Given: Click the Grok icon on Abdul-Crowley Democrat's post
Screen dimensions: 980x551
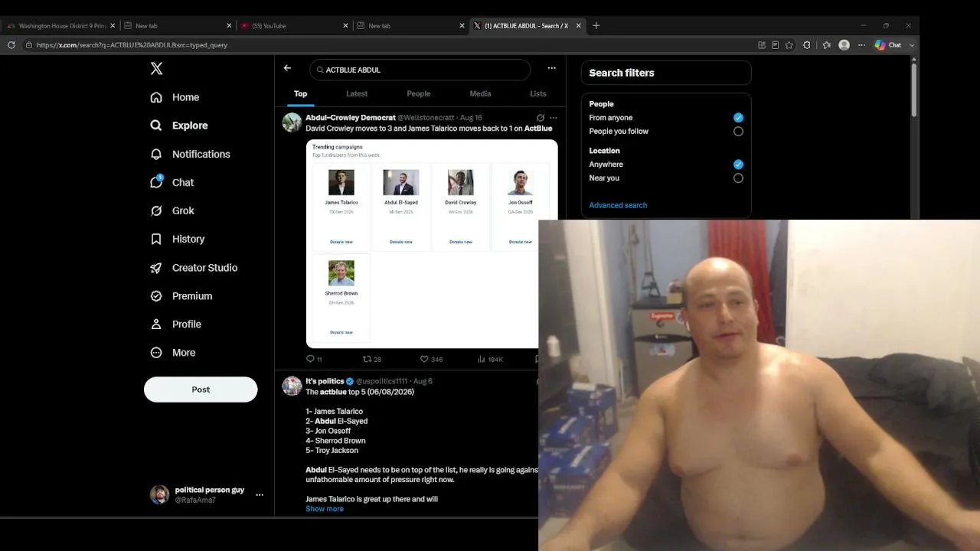Looking at the screenshot, I should (541, 118).
